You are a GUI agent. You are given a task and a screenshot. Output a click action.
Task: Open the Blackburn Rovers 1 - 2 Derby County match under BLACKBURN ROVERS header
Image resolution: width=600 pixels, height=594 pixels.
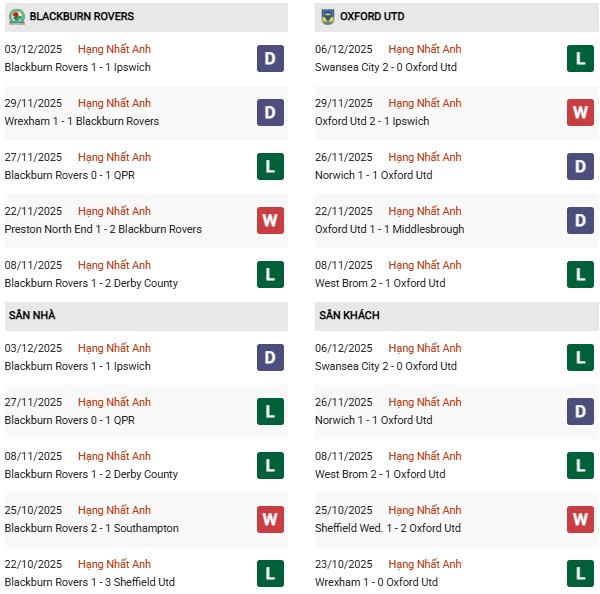pos(91,283)
